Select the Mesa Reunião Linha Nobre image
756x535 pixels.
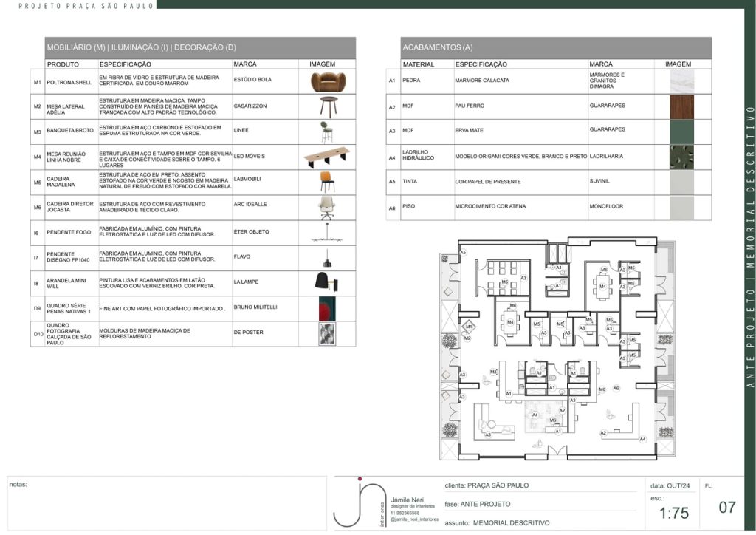tap(326, 156)
